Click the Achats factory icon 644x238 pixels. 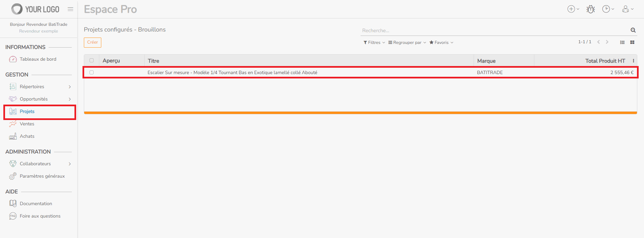[13, 136]
